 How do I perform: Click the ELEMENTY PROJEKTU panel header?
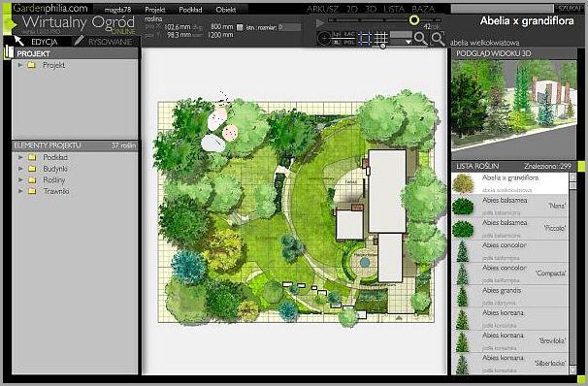coord(75,145)
